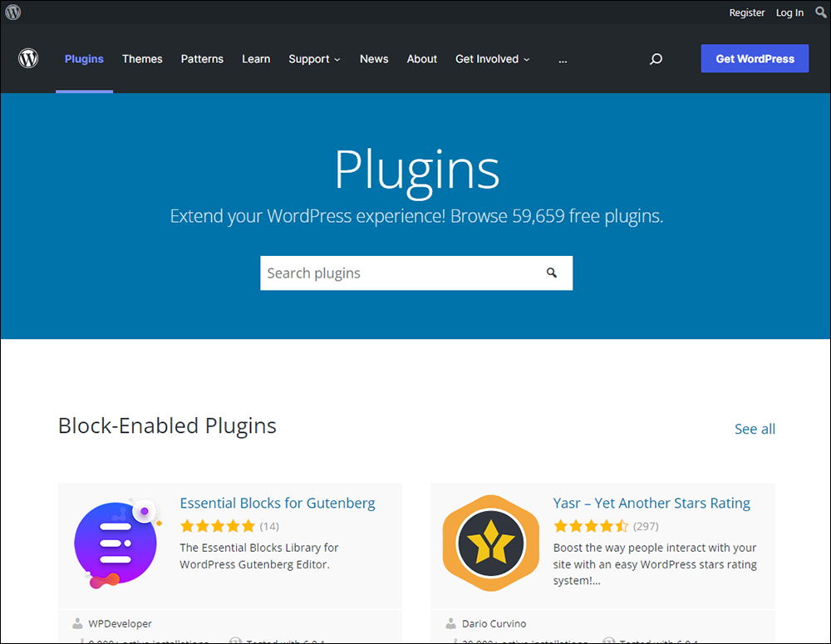Open the Patterns menu item

(202, 59)
